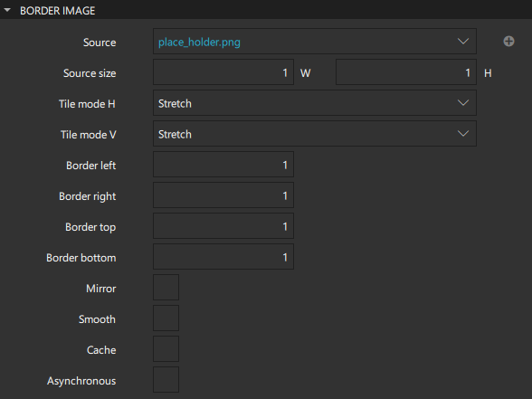Click the plus icon next to Source
The image size is (532, 399).
[508, 42]
